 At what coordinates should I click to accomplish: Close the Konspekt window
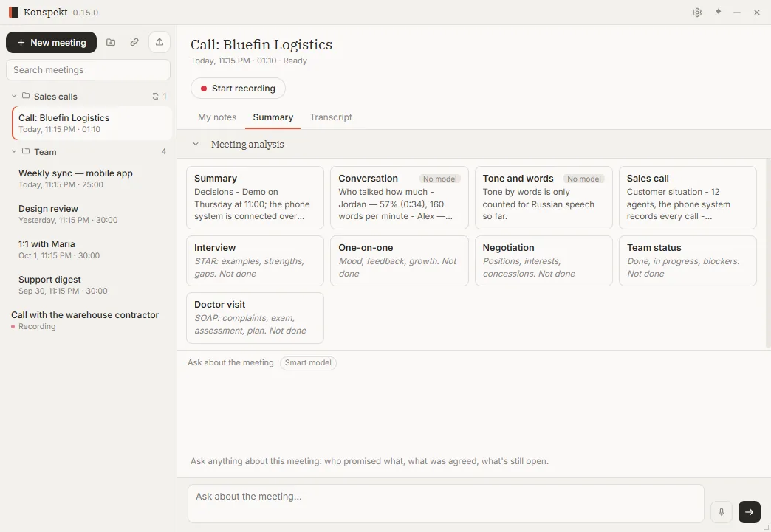click(757, 13)
